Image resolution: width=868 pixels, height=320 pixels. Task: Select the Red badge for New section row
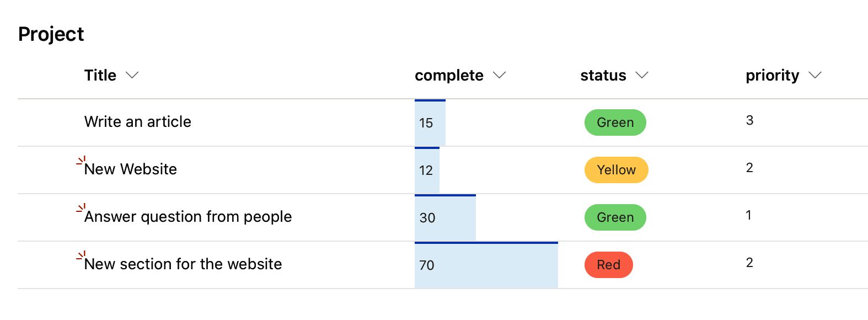[608, 264]
